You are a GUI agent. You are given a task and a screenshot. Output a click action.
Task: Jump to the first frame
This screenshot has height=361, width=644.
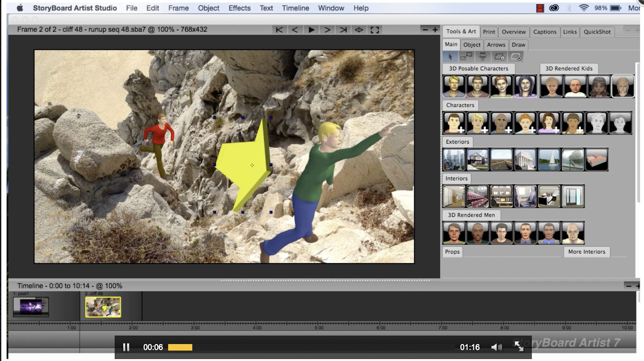279,30
